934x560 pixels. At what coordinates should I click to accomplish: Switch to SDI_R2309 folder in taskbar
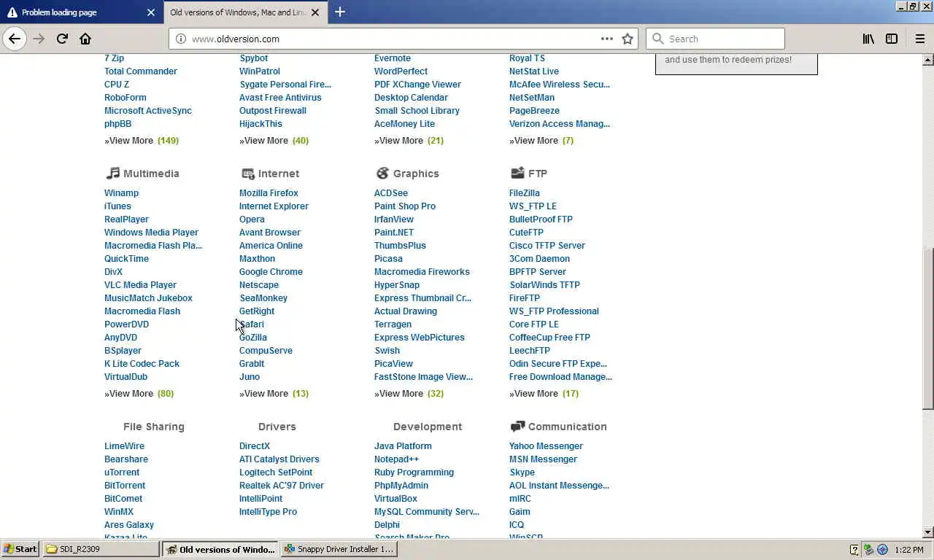(x=101, y=549)
